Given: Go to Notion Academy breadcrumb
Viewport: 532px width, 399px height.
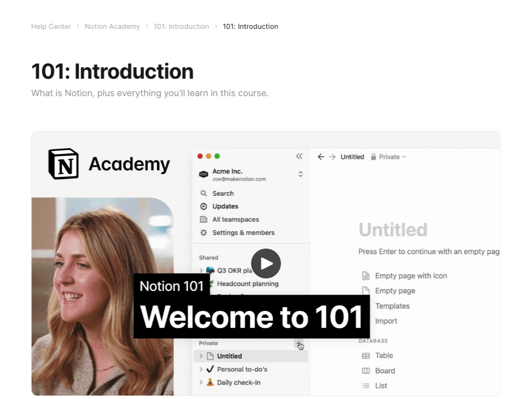Looking at the screenshot, I should click(x=112, y=26).
